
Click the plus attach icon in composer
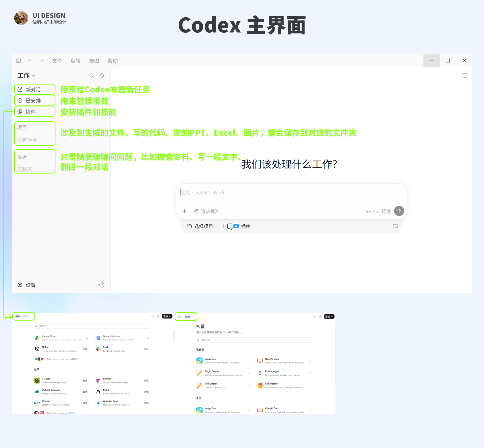point(184,211)
